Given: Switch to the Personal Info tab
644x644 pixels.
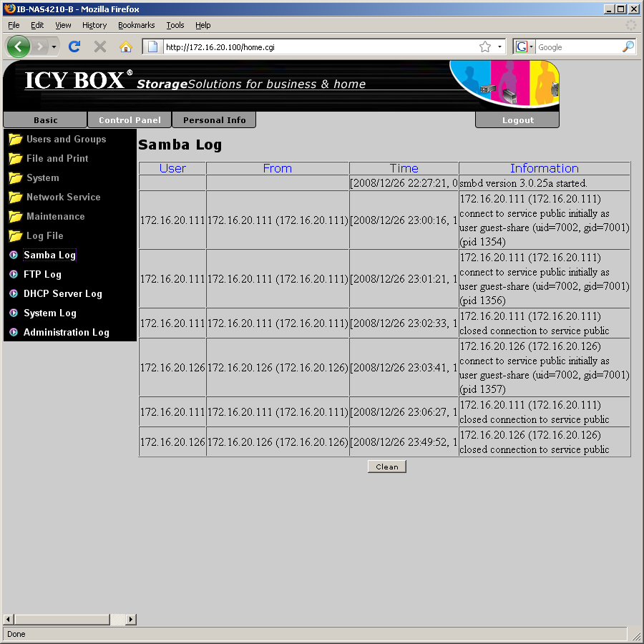Looking at the screenshot, I should [x=215, y=120].
